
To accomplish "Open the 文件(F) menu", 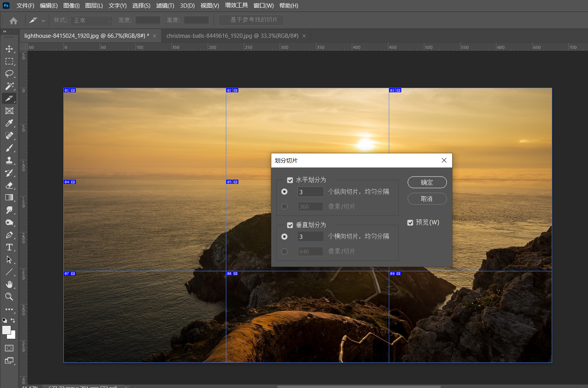I will (25, 6).
